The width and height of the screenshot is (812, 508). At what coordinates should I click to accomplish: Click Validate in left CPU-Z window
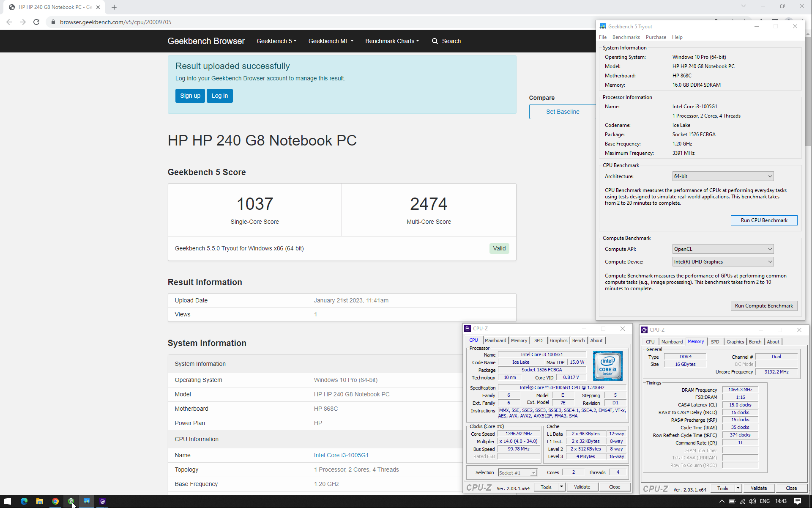click(582, 487)
